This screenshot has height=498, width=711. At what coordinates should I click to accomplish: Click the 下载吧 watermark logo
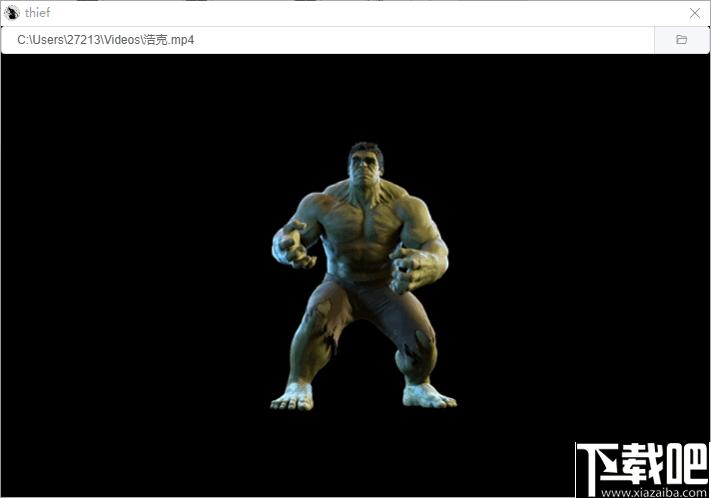pos(643,466)
